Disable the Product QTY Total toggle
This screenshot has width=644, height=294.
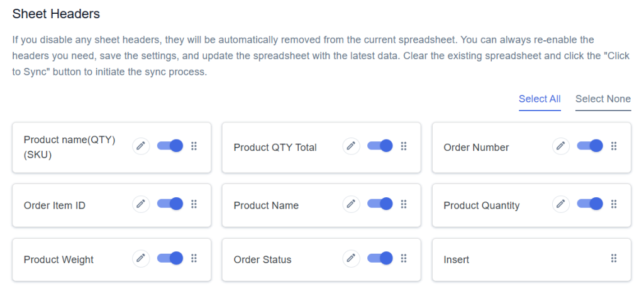(x=380, y=146)
